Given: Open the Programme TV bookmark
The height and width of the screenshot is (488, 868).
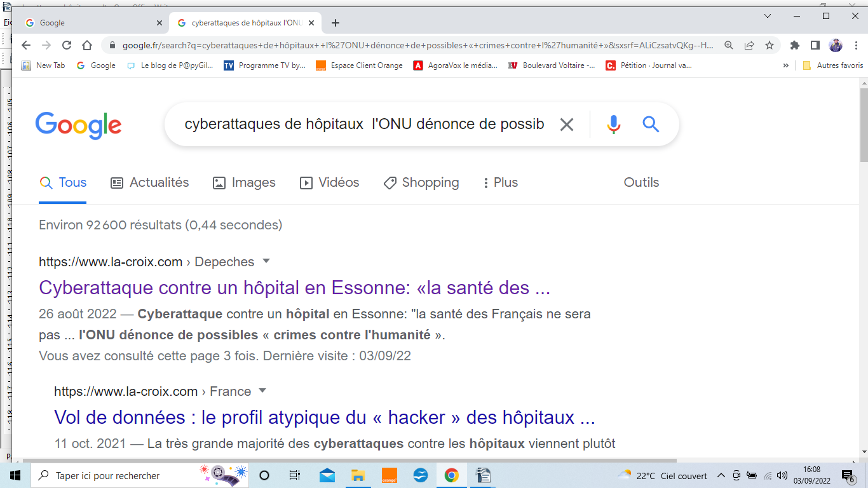Looking at the screenshot, I should coord(265,65).
